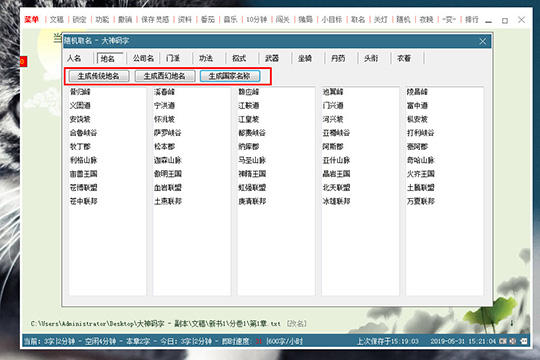Switch to the 衣着 tab

click(x=404, y=58)
